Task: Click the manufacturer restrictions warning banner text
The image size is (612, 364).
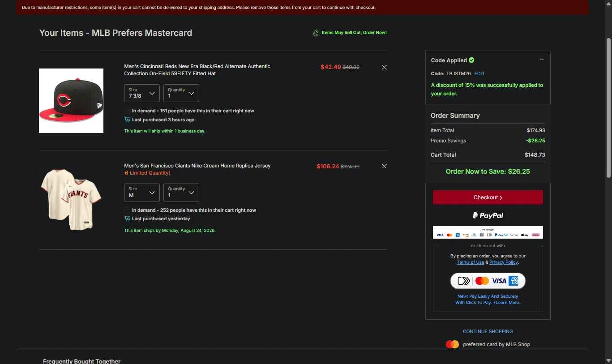Action: 199,8
